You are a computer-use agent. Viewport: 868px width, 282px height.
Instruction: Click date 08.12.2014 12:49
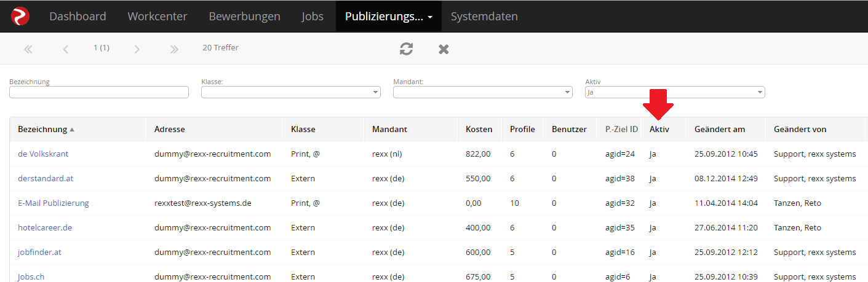coord(726,178)
